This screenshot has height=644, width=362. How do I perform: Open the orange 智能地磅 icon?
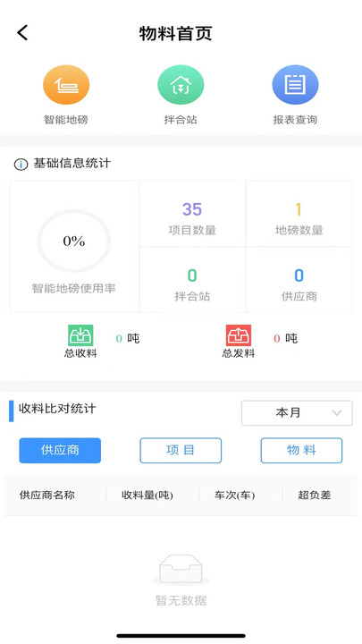(66, 85)
